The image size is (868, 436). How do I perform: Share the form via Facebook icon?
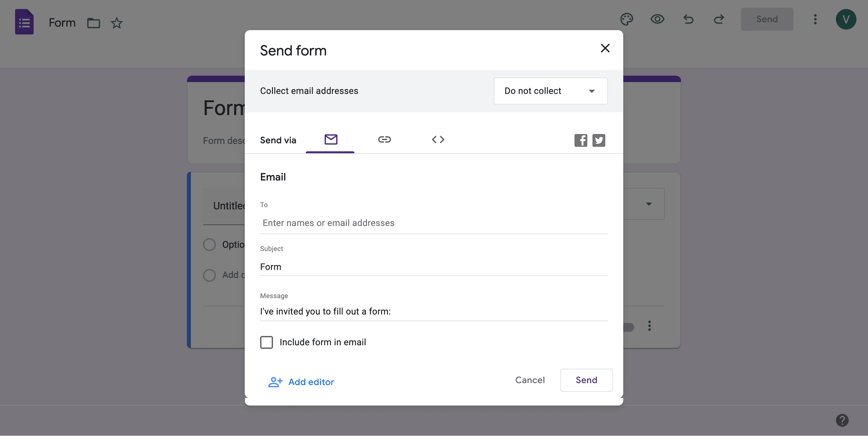tap(581, 140)
